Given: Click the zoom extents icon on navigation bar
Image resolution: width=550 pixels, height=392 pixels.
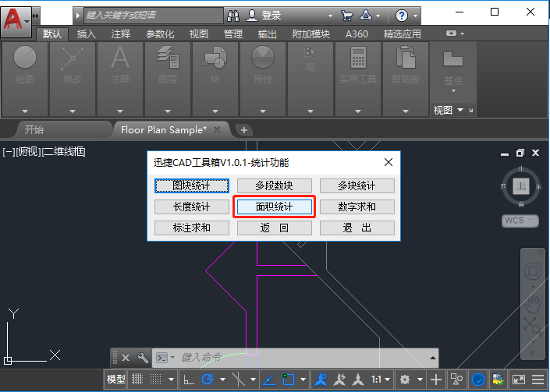Looking at the screenshot, I should 532,326.
